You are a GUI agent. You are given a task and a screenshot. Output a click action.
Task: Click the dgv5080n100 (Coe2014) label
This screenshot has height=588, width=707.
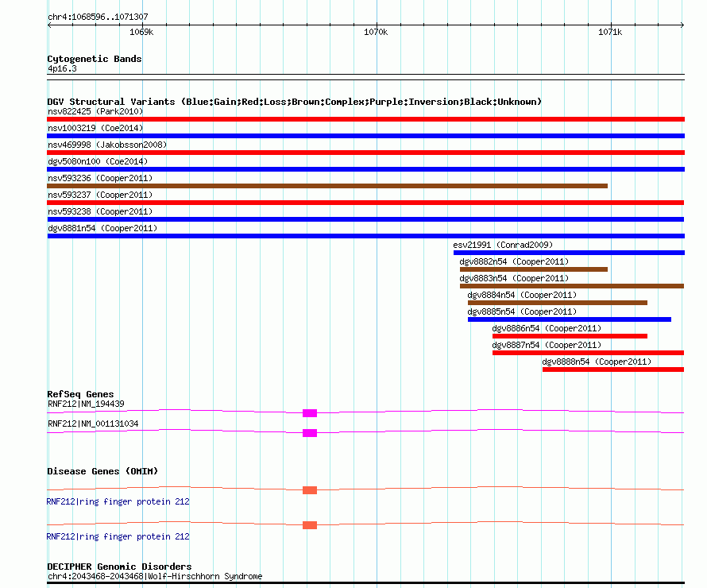point(98,161)
